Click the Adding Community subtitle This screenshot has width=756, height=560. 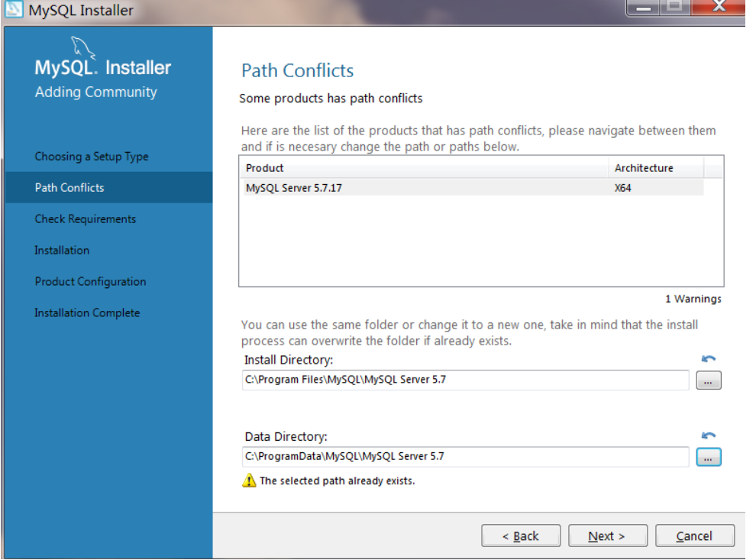point(96,92)
